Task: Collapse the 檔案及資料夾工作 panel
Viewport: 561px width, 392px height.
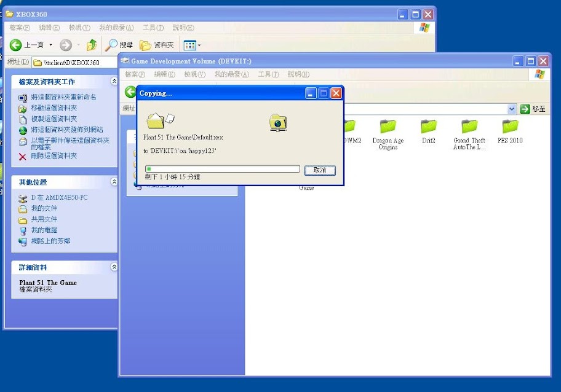Action: pyautogui.click(x=114, y=82)
